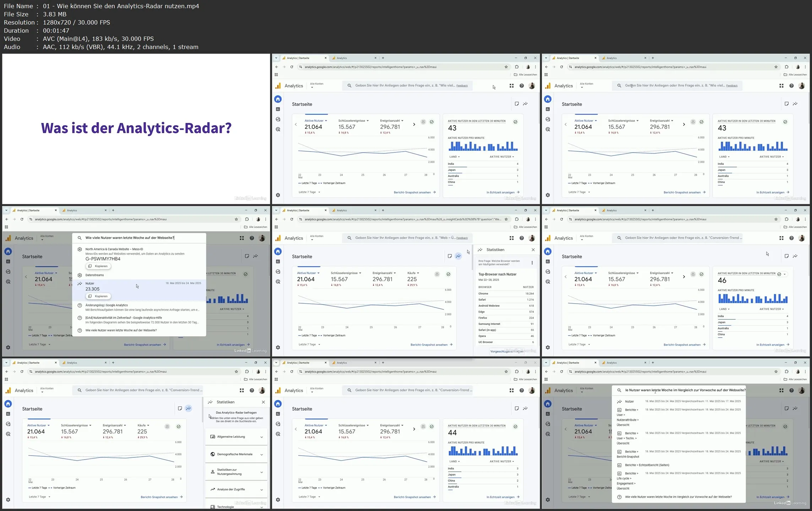Open Alle Konten selector in the 44-active-users frame
Viewport: 812px width, 511px height.
click(317, 390)
